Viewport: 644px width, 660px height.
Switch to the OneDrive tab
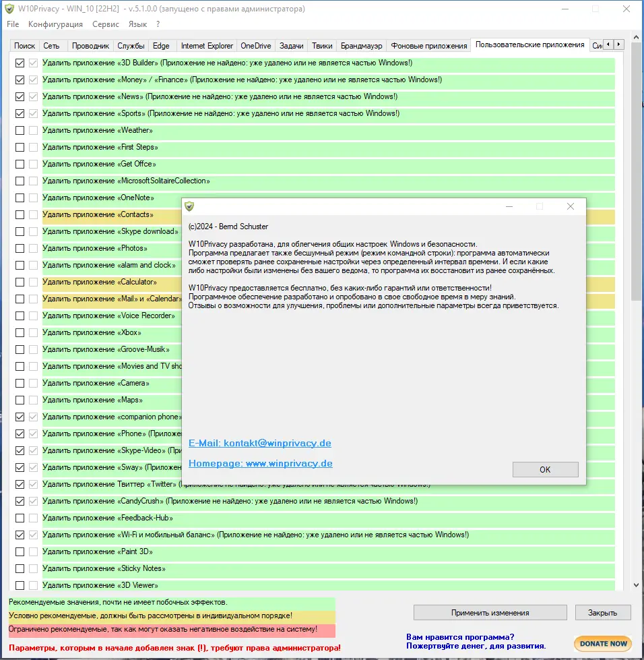coord(256,46)
